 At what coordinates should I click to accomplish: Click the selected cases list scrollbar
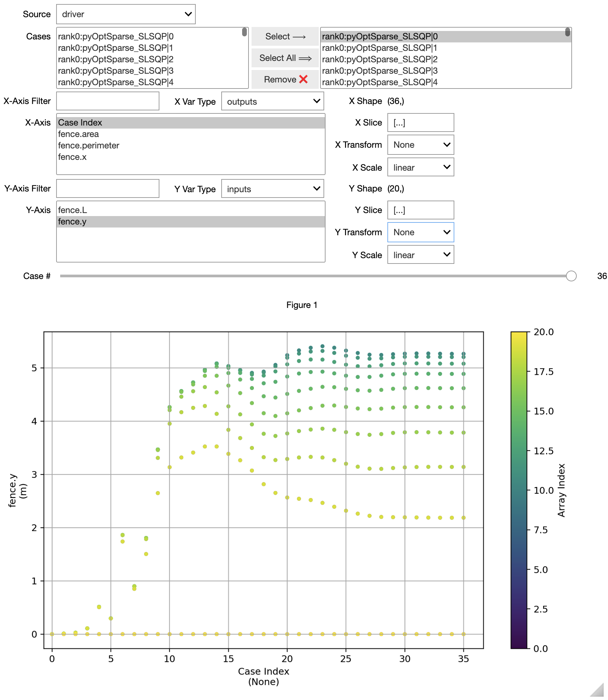[567, 32]
